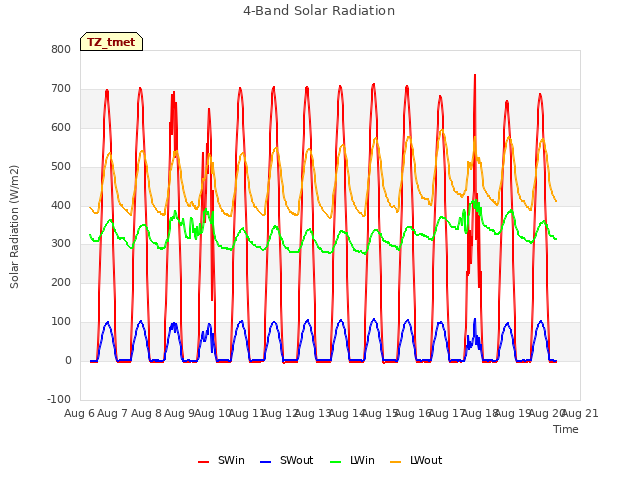Image resolution: width=640 pixels, height=480 pixels.
Task: Toggle the SWin legend entry
Action: point(221,460)
